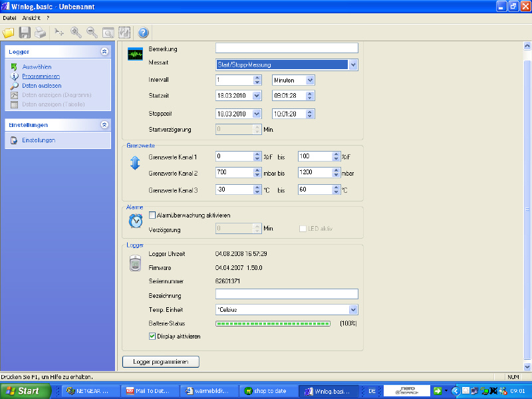Click the Bemerkung text field

[x=287, y=48]
